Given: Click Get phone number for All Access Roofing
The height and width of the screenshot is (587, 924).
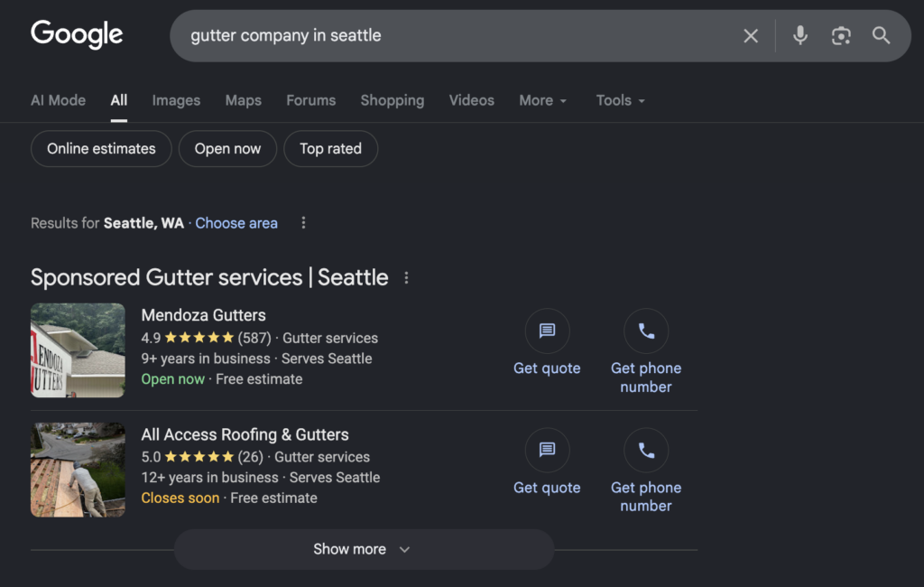Looking at the screenshot, I should pyautogui.click(x=646, y=497).
